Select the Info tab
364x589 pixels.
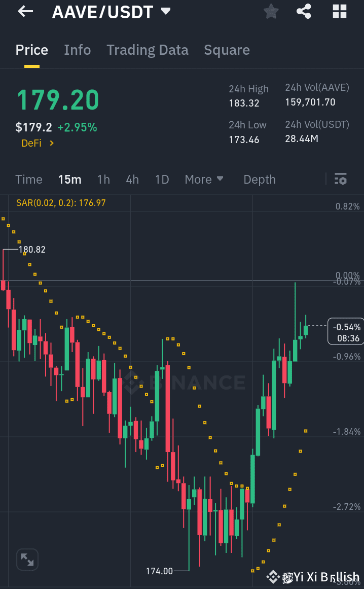coord(77,50)
